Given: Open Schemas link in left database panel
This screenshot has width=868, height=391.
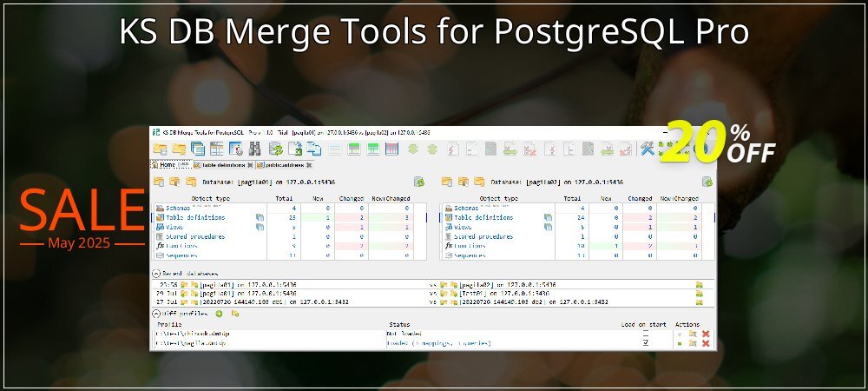Looking at the screenshot, I should (x=178, y=209).
